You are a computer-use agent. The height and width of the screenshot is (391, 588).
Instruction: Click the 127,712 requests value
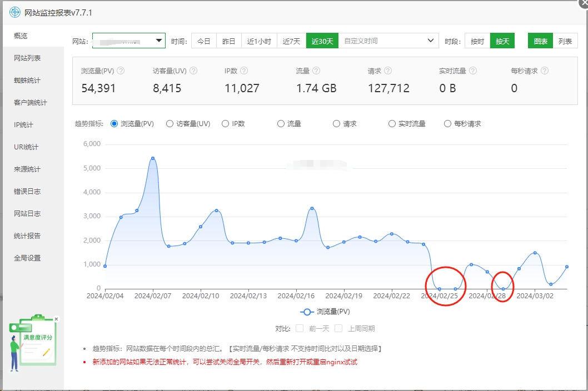(x=388, y=88)
